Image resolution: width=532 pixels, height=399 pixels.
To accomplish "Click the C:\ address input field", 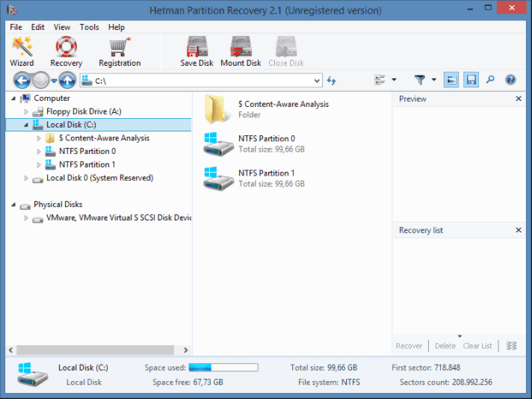I will (202, 81).
